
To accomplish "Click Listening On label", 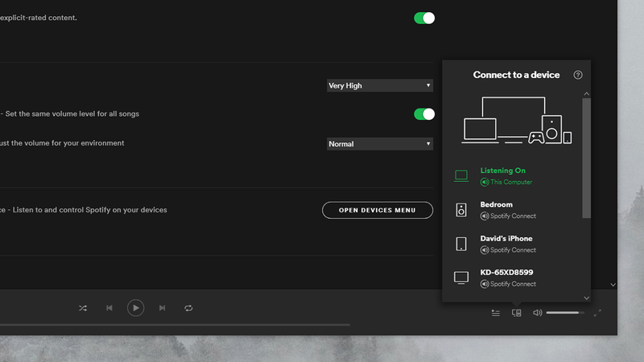I will (x=502, y=171).
